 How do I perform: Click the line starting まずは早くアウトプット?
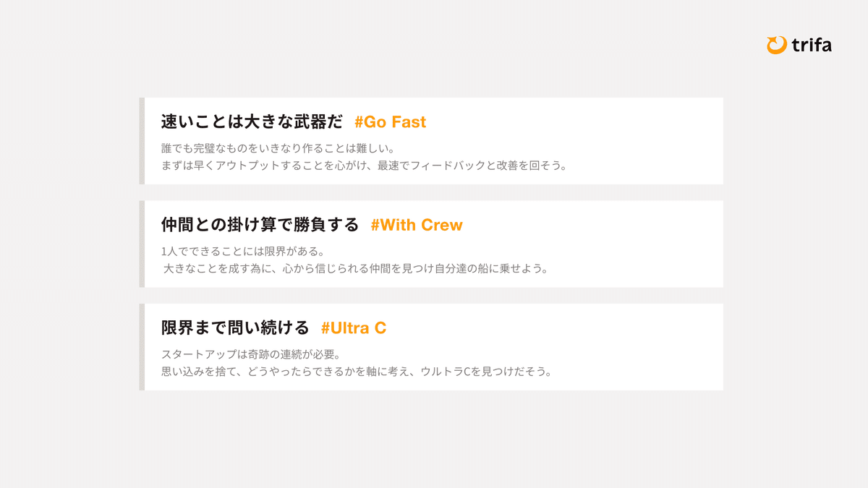pos(364,166)
